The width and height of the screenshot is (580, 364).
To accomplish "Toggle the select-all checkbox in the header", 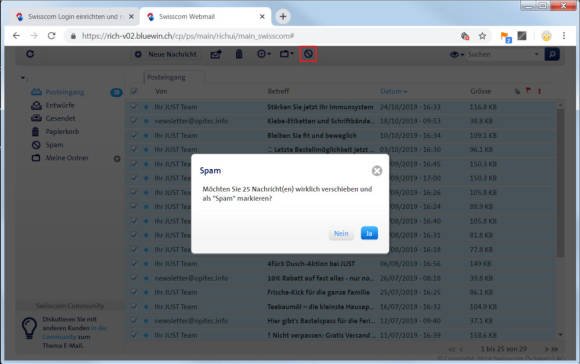I will (x=134, y=91).
